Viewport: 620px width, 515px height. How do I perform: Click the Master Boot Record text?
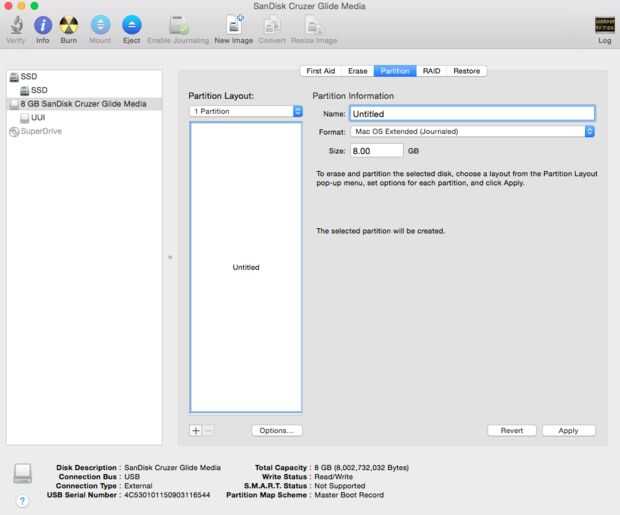click(349, 495)
